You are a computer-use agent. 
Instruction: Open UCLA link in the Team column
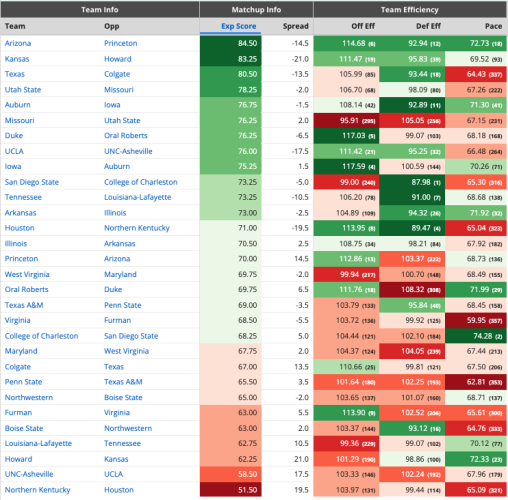[x=14, y=151]
